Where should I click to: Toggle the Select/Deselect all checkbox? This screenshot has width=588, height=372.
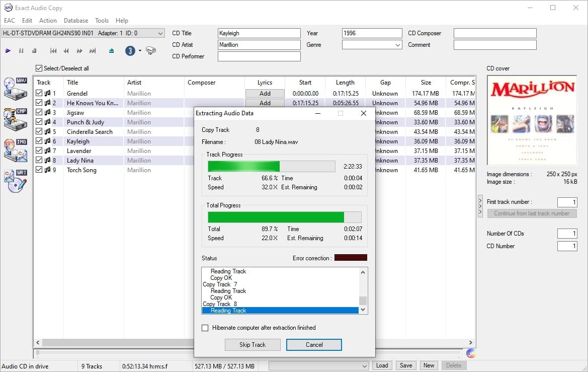39,68
